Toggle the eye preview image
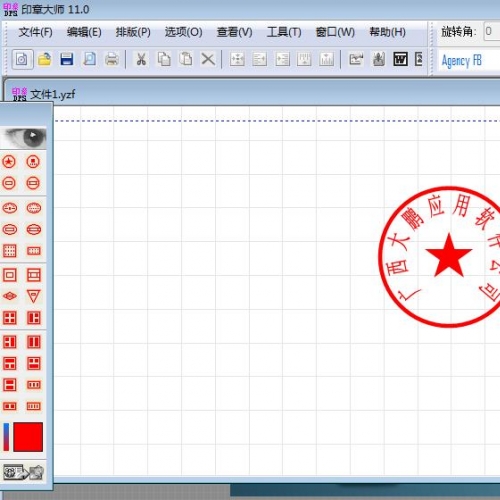Screen dimensions: 500x500 pyautogui.click(x=23, y=138)
